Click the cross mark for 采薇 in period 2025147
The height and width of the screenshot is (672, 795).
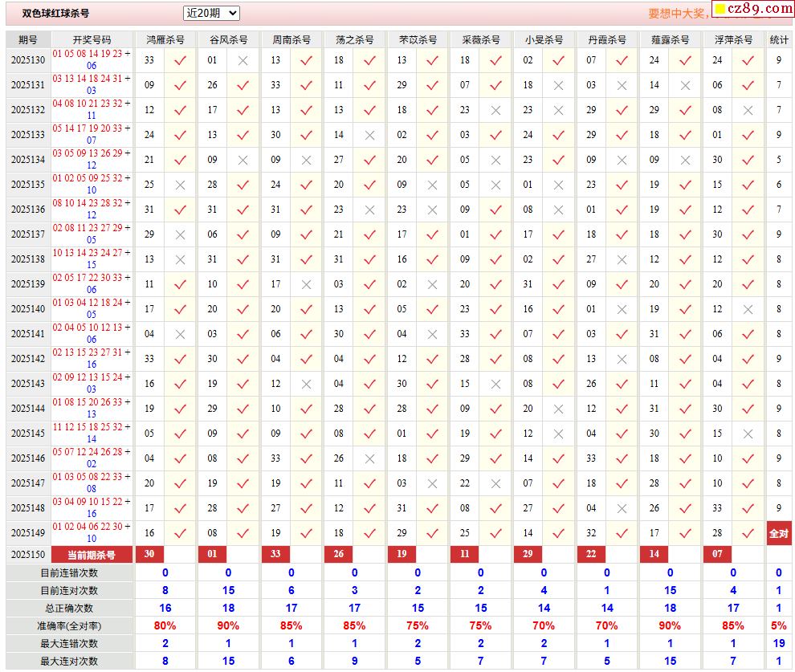495,483
